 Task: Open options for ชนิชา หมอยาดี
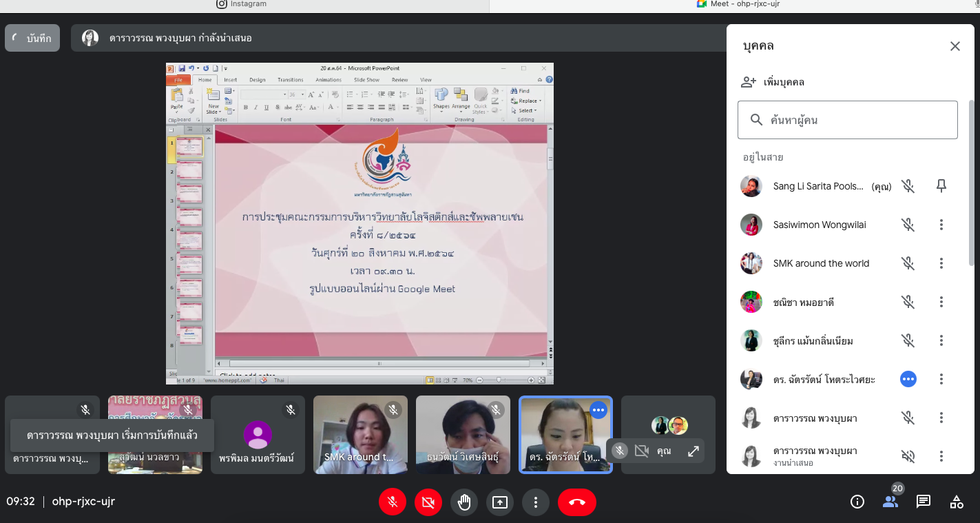(x=941, y=302)
